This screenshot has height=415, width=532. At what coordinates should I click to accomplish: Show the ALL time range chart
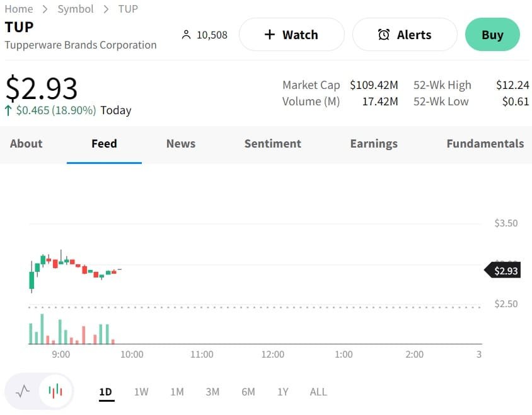point(318,392)
